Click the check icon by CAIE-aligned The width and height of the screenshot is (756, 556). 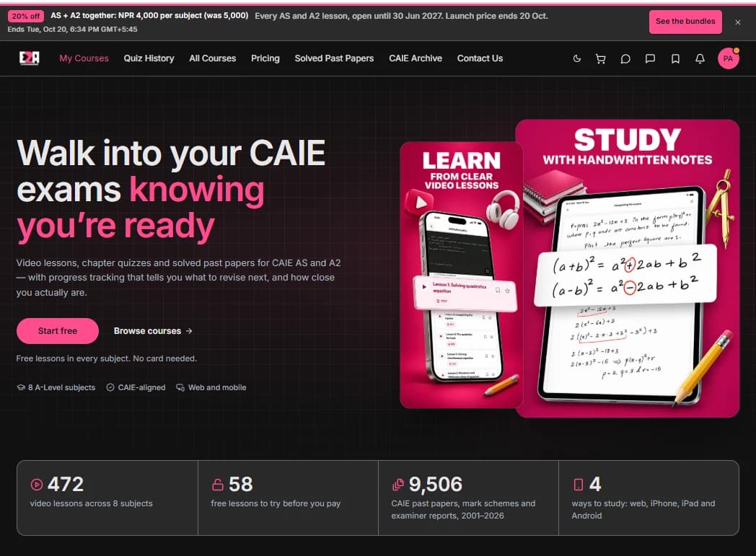[110, 387]
